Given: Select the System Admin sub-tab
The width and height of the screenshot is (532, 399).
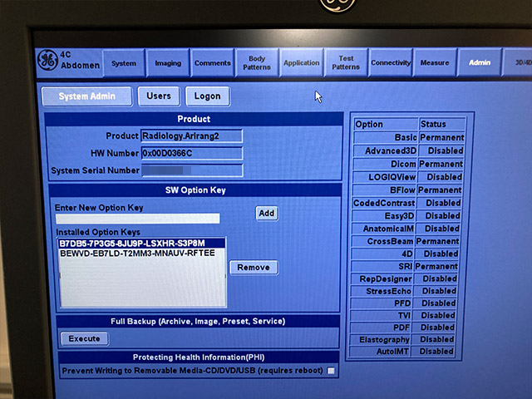Looking at the screenshot, I should (x=86, y=96).
